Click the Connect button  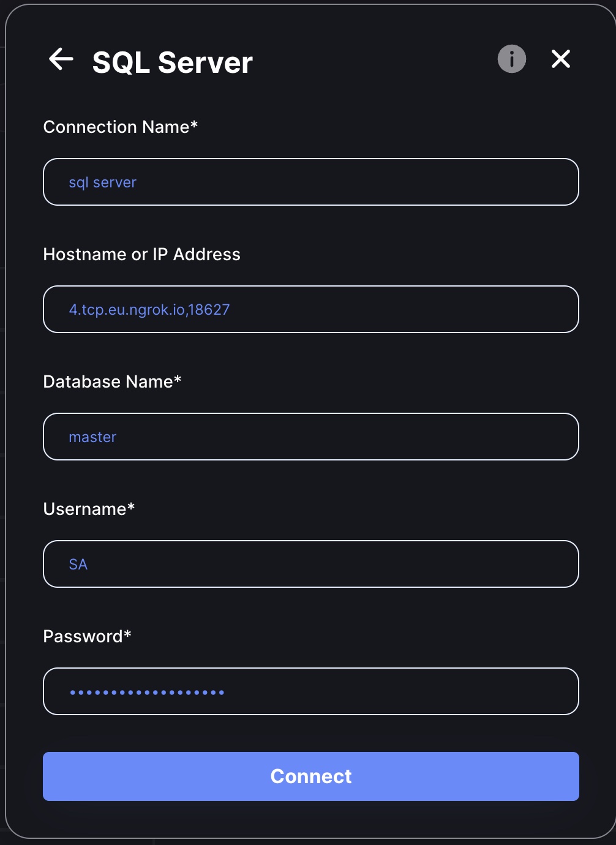point(311,776)
